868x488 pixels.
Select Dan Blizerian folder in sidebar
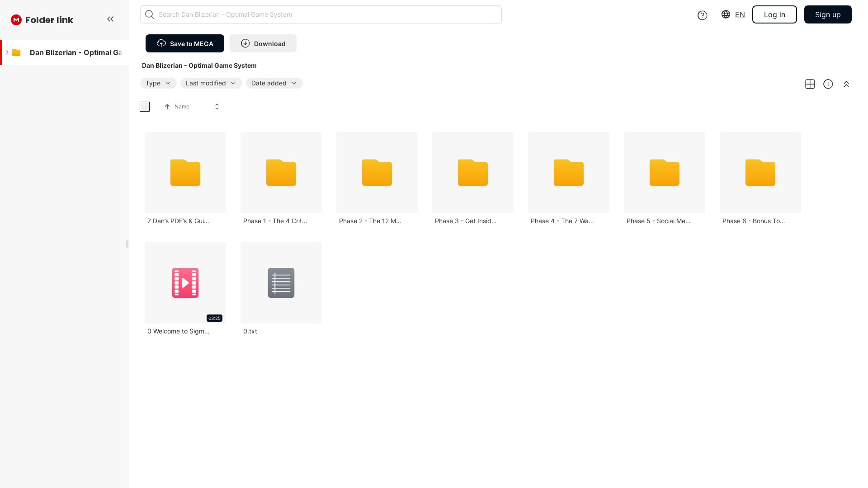point(75,52)
